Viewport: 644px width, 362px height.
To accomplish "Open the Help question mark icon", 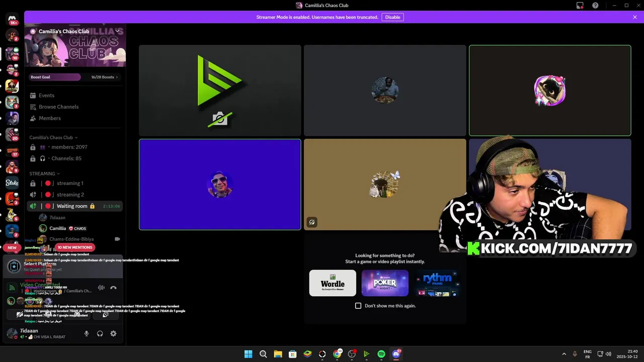I will pos(595,6).
